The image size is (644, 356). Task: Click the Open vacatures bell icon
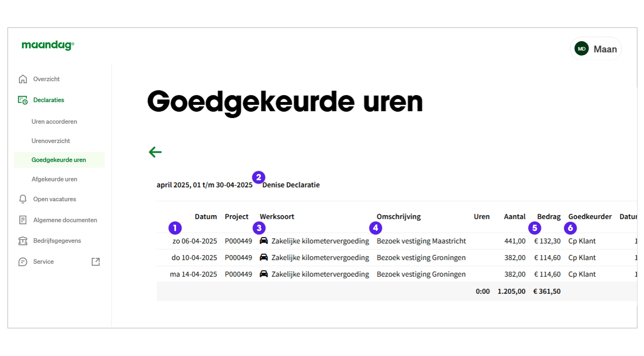click(23, 199)
